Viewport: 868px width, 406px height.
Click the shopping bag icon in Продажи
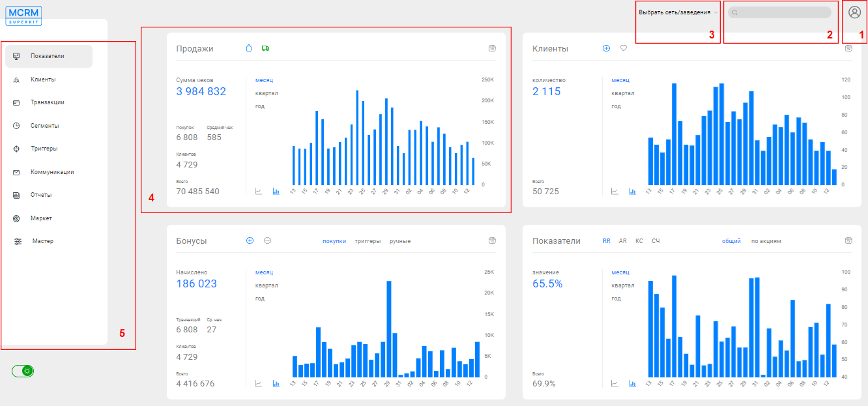pyautogui.click(x=248, y=48)
